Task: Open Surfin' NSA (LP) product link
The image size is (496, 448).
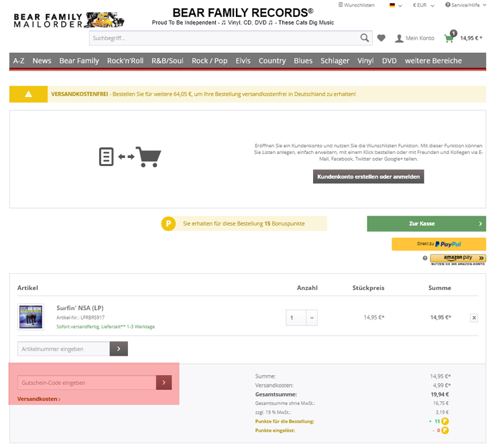Action: click(x=80, y=308)
